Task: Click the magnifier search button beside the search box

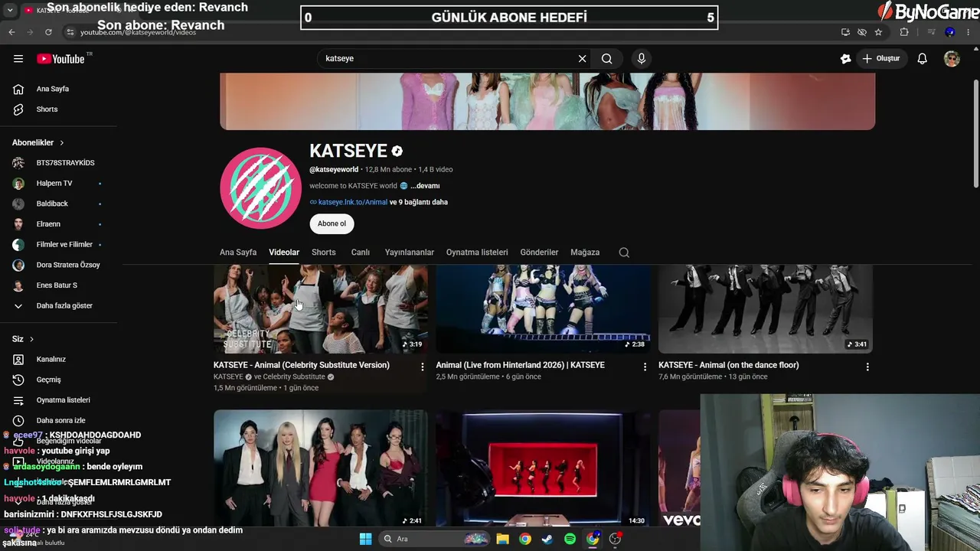Action: (x=606, y=59)
